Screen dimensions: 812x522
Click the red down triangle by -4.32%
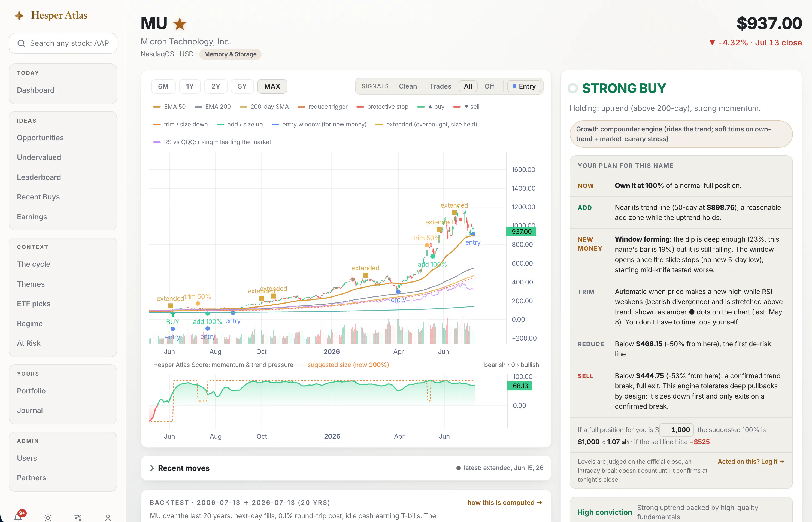[712, 43]
